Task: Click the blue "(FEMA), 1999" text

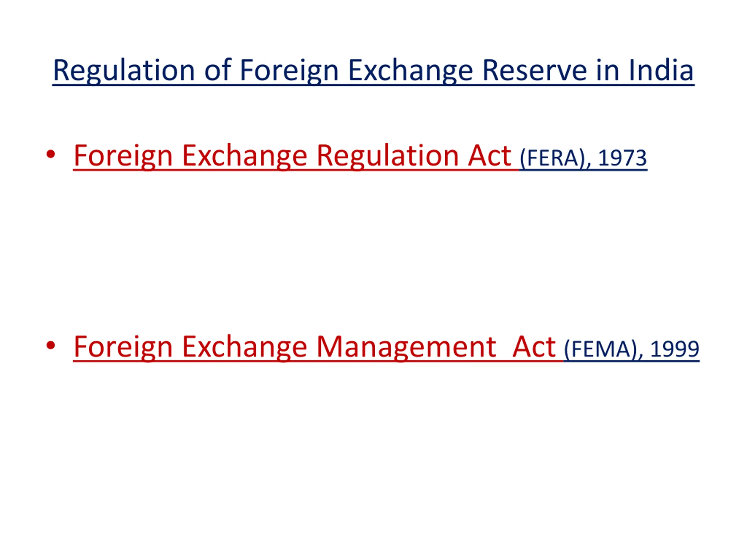Action: 631,349
